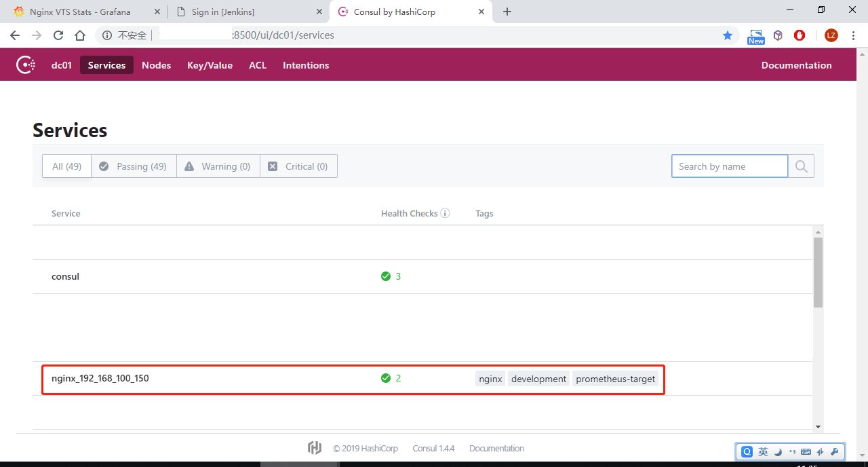This screenshot has width=868, height=467.
Task: Switch to the Sign in [Jenkins] tab
Action: (x=222, y=12)
